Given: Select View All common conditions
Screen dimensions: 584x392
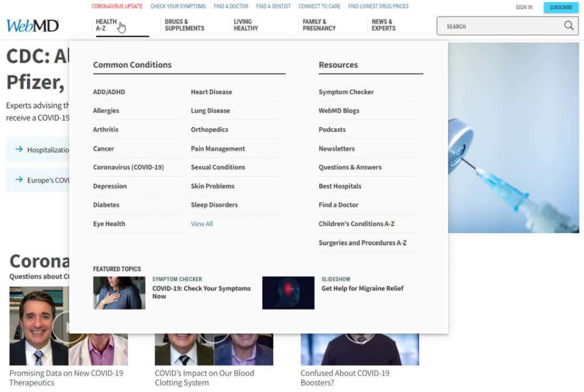Looking at the screenshot, I should pyautogui.click(x=201, y=224).
